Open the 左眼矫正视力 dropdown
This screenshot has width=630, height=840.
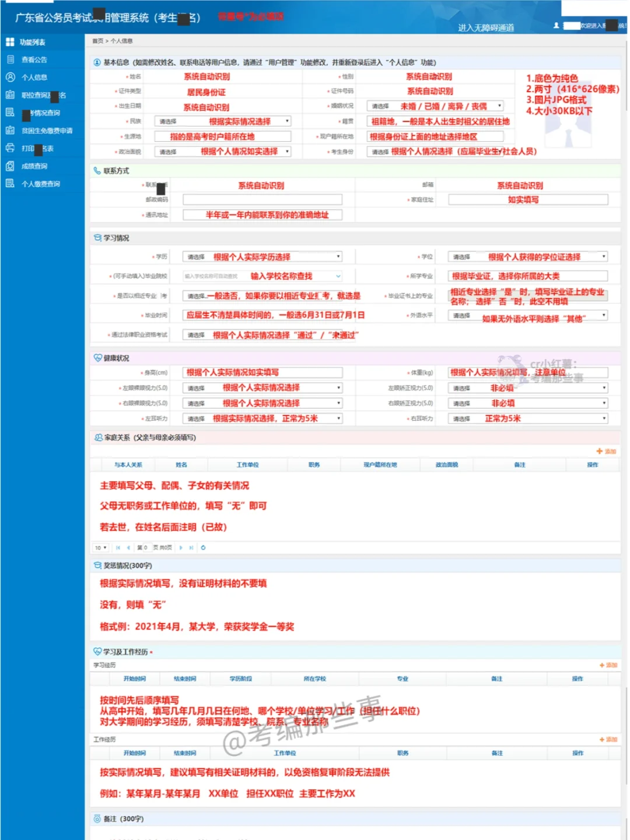(528, 388)
